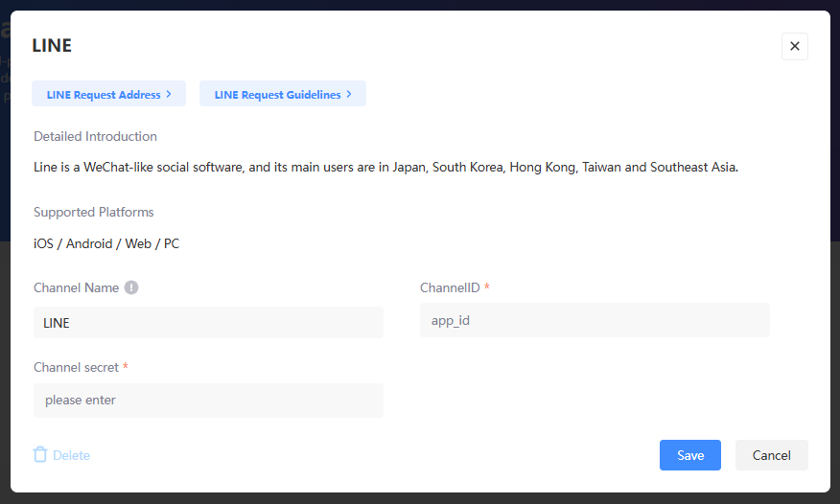Click the trash can Delete icon

[40, 455]
